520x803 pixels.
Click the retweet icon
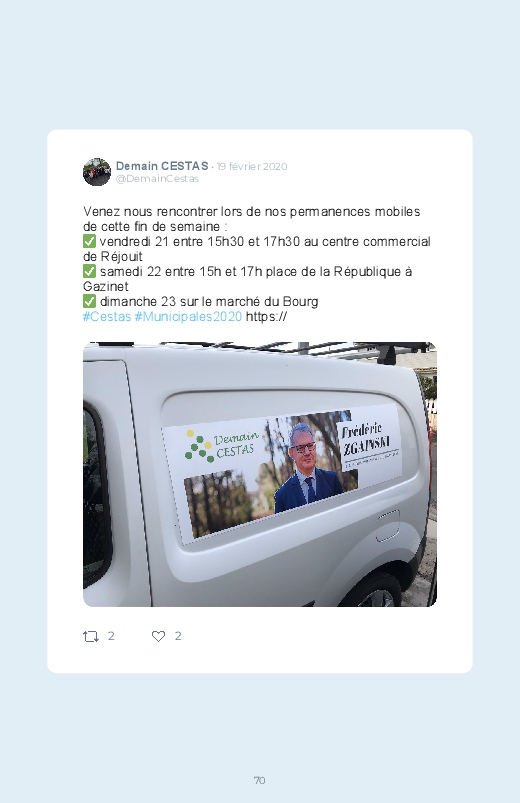click(x=91, y=637)
